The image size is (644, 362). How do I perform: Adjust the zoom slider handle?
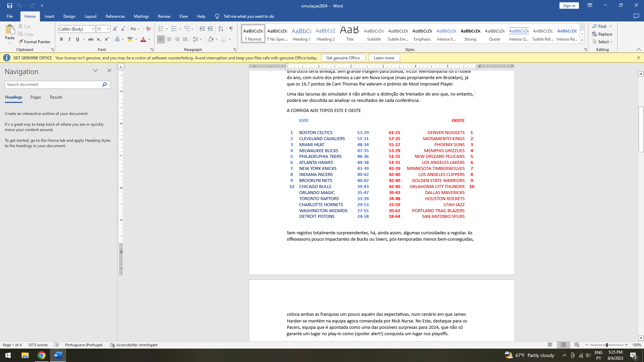pos(607,345)
